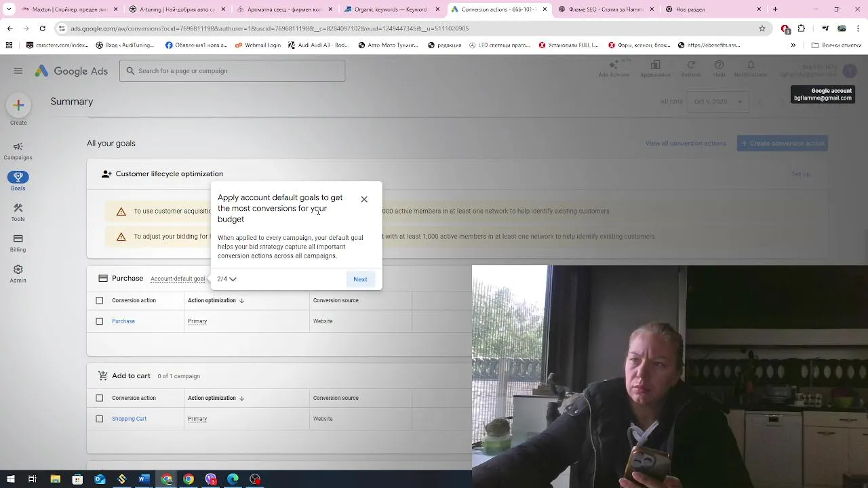Click the Create plus icon in sidebar
This screenshot has height=488, width=868.
coord(18,105)
